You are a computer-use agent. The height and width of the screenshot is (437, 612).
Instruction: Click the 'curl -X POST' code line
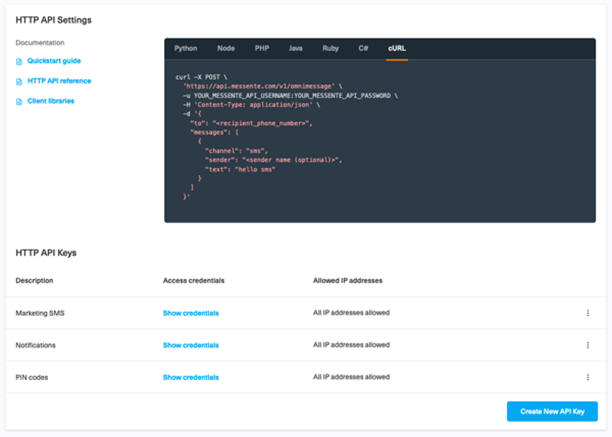coord(201,77)
